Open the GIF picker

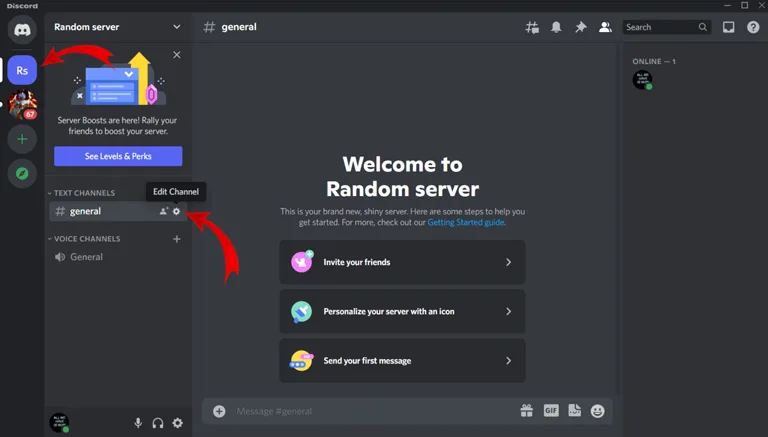551,411
